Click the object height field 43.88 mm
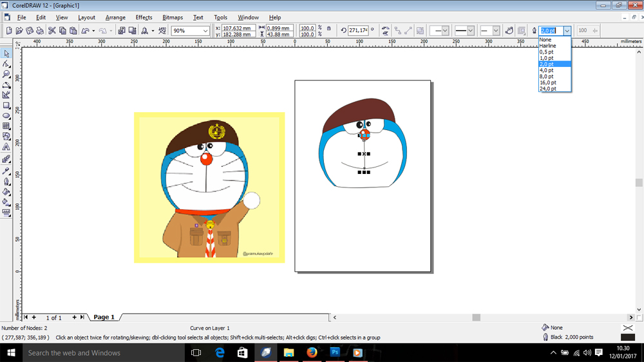 (279, 34)
